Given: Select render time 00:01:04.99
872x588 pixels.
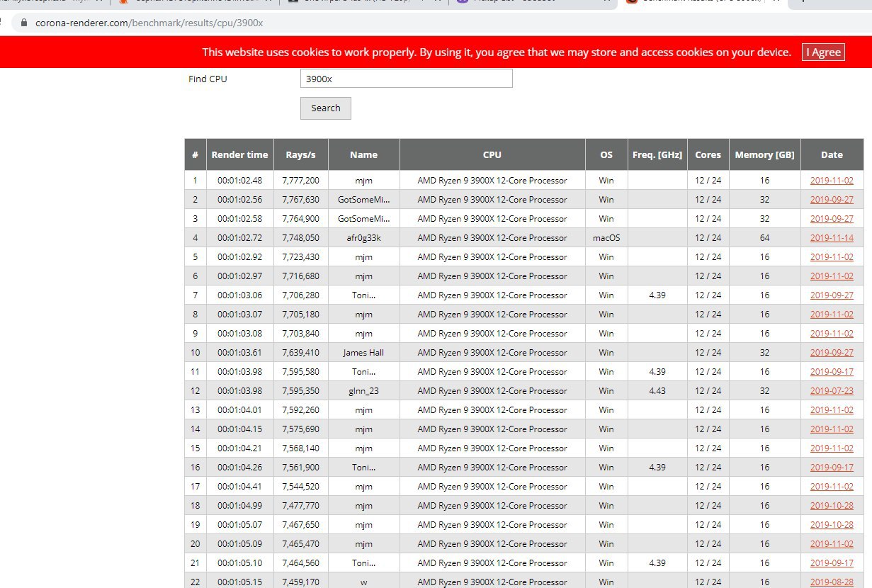Looking at the screenshot, I should point(239,506).
